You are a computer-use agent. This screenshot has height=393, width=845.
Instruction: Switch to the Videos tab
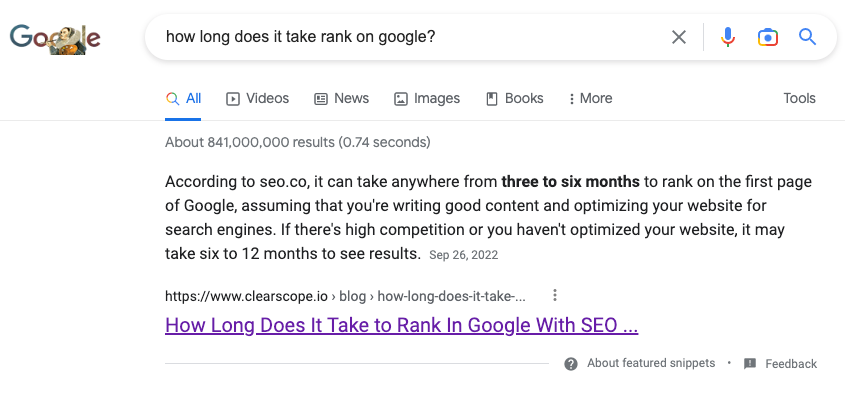[258, 99]
